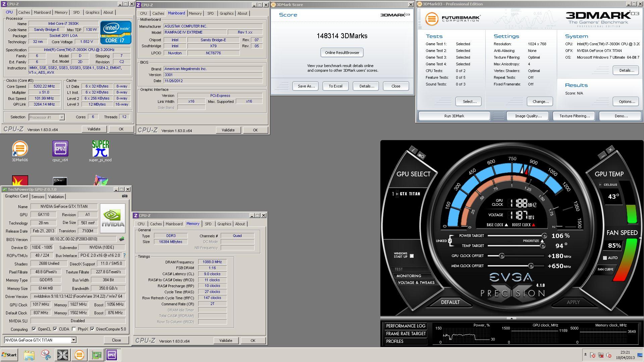
Task: Expand the EVGA monitoring panel arrow
Action: click(512, 318)
